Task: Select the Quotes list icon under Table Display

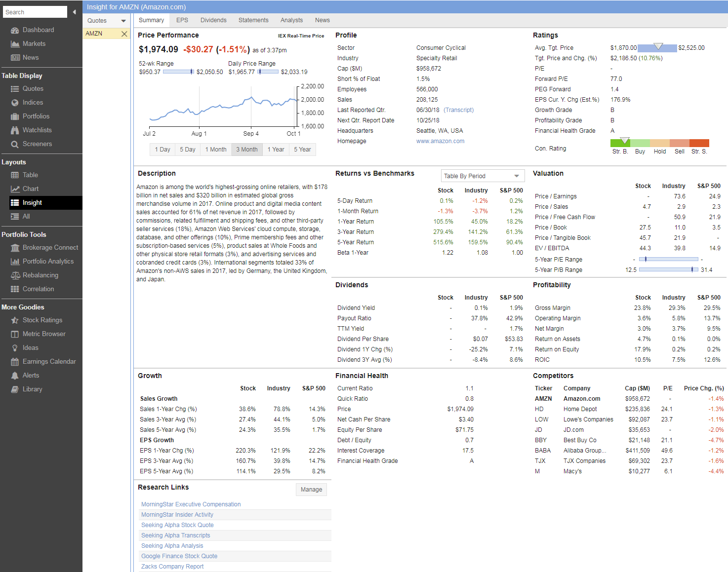Action: [15, 89]
